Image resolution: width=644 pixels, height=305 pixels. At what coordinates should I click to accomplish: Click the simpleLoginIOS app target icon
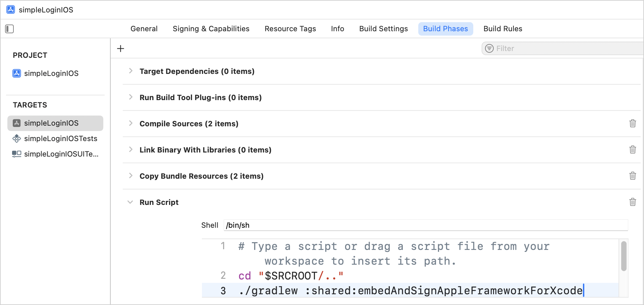pos(17,123)
